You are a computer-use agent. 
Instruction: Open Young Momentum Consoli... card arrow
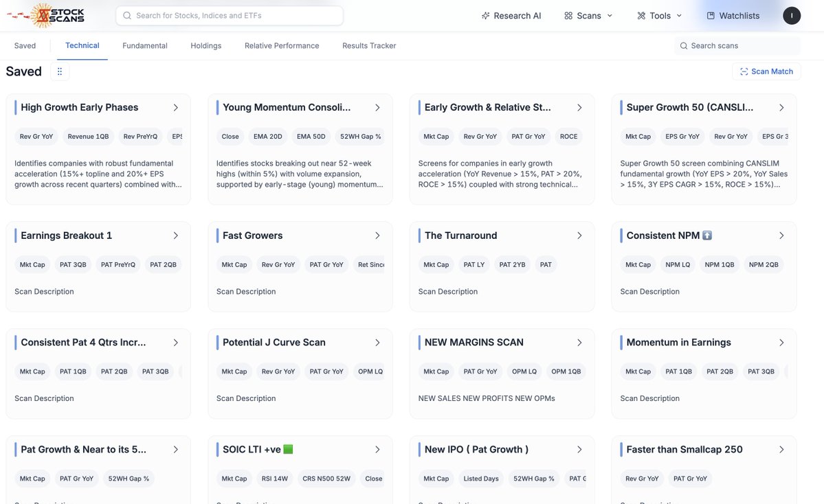click(377, 108)
